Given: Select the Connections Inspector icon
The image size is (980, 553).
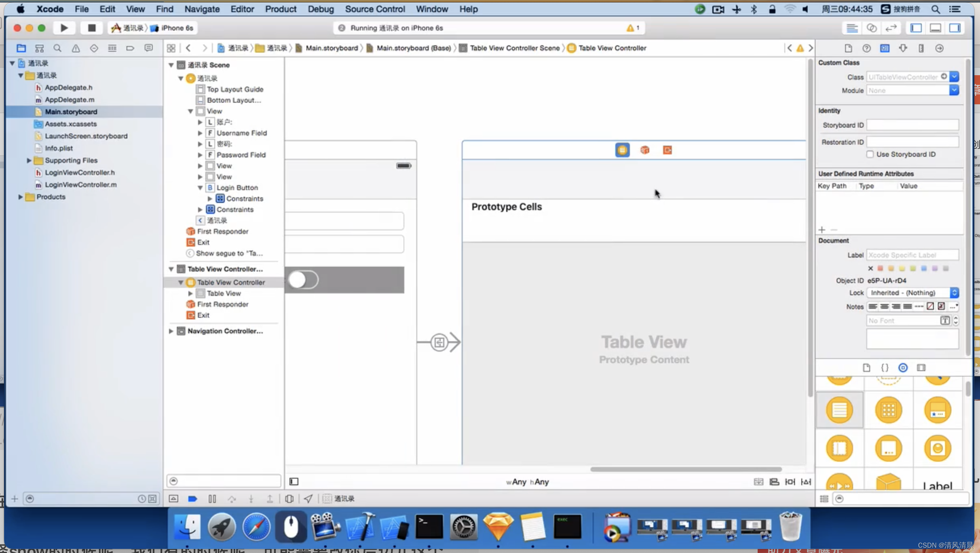Looking at the screenshot, I should (940, 48).
